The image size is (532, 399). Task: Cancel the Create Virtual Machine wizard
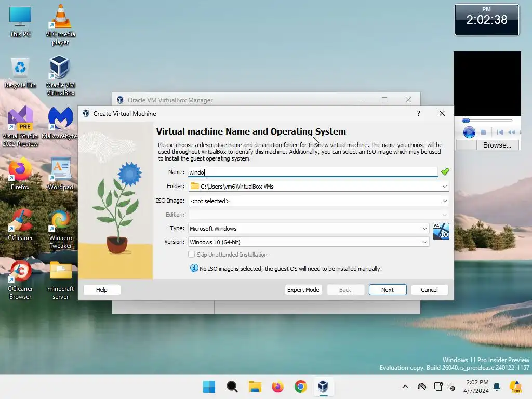click(430, 290)
